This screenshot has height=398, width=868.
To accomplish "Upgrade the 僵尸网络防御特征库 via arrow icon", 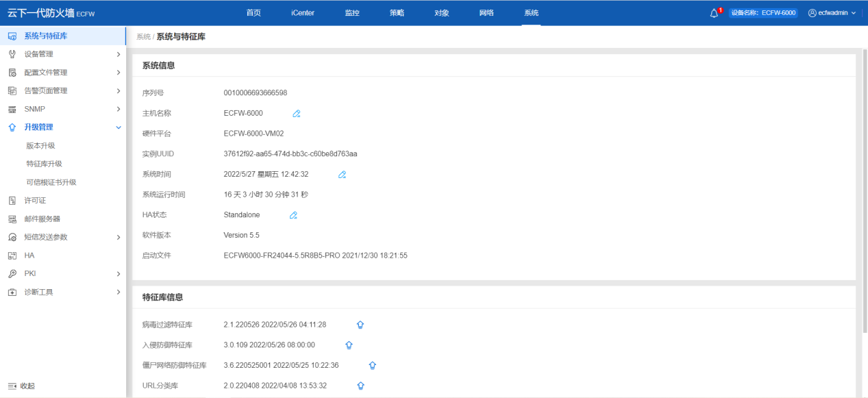I will [373, 366].
